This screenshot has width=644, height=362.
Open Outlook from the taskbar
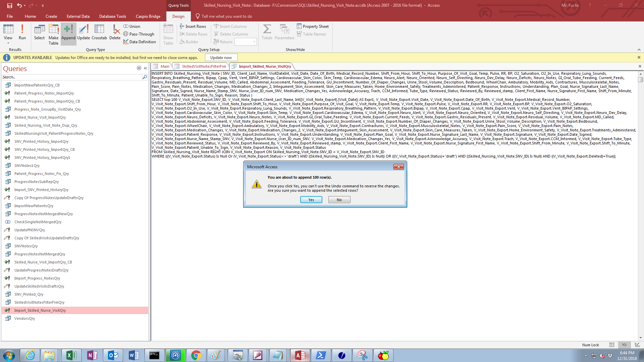(113, 355)
